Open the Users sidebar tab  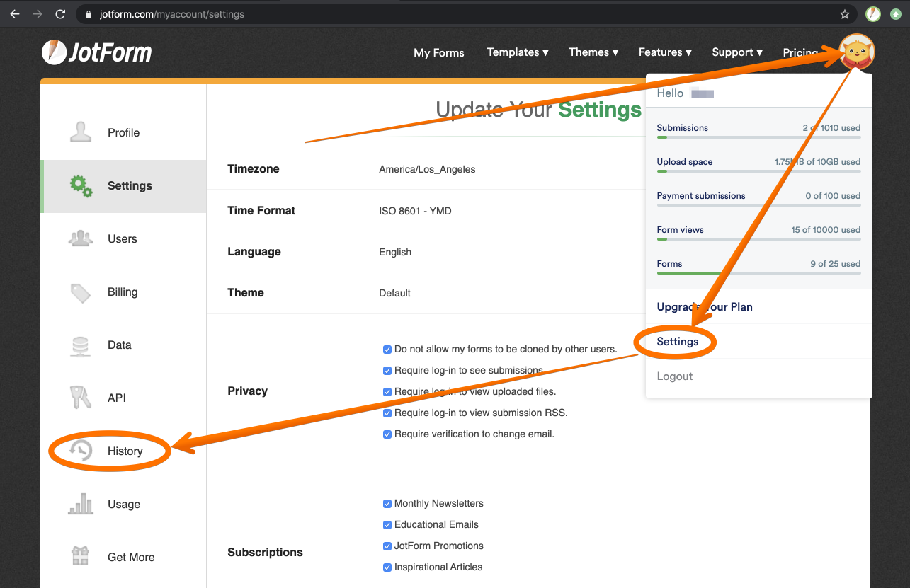123,238
